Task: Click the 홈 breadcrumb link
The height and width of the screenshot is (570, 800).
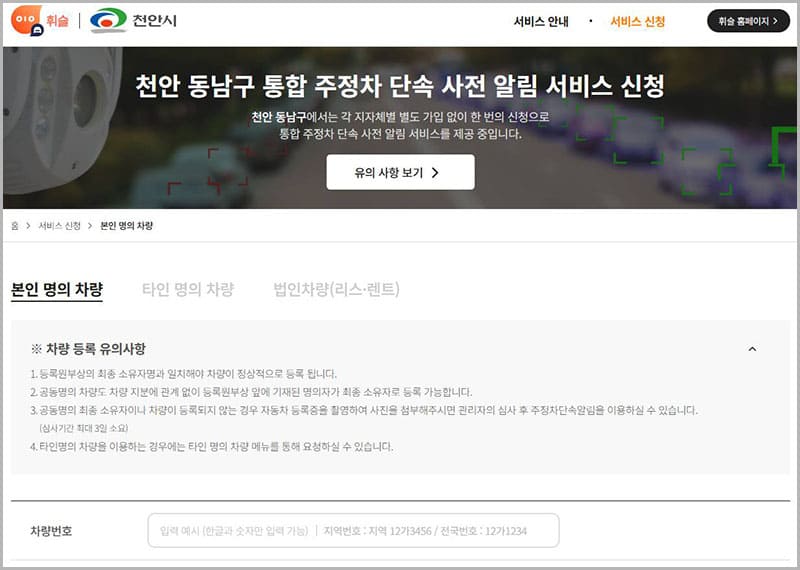Action: (15, 226)
